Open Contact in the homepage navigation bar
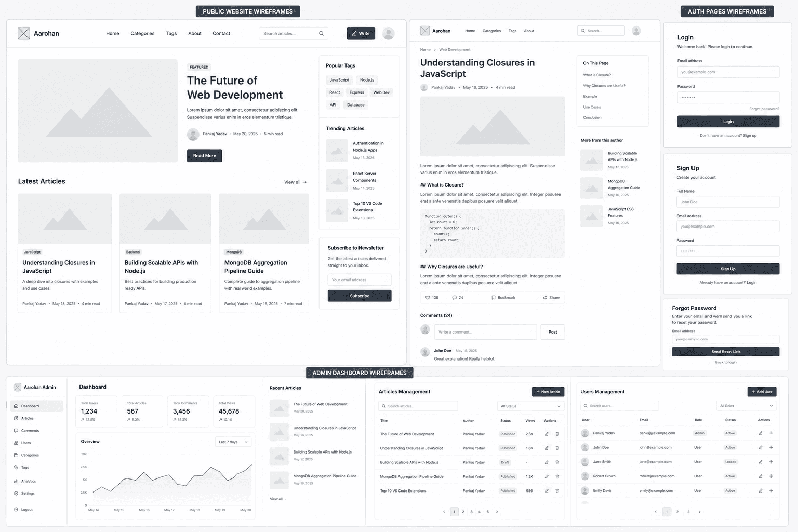This screenshot has width=798, height=532. click(x=221, y=34)
